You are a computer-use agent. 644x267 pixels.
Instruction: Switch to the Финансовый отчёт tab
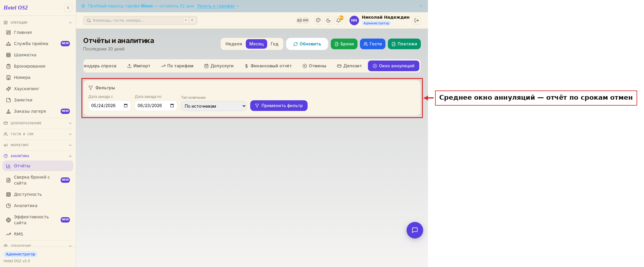pyautogui.click(x=268, y=66)
